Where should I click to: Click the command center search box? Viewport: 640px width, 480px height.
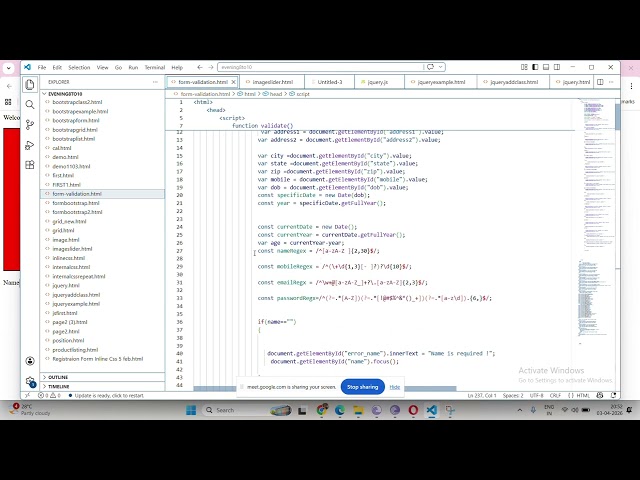(320, 67)
